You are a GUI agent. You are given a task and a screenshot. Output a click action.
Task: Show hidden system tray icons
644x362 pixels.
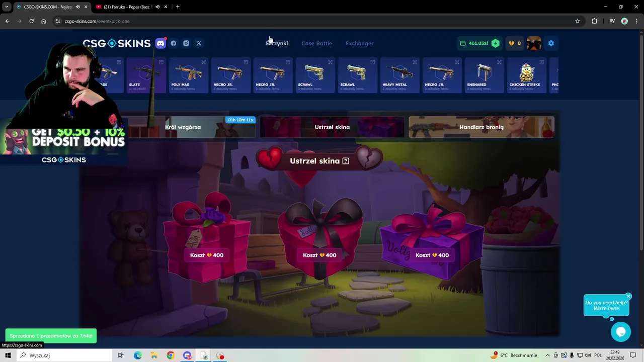(548, 355)
